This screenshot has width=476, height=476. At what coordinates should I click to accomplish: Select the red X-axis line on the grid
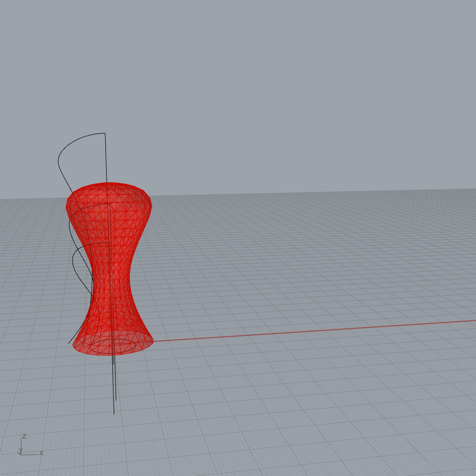(309, 330)
